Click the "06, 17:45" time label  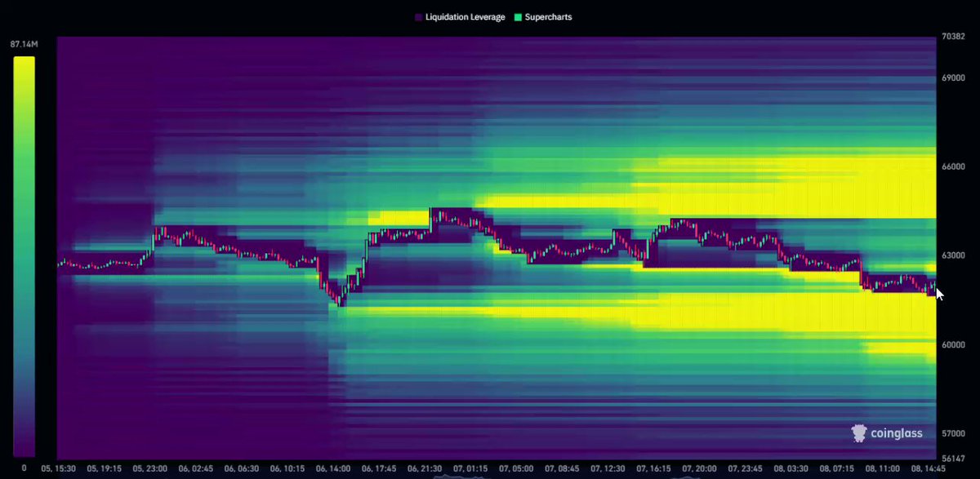click(381, 469)
